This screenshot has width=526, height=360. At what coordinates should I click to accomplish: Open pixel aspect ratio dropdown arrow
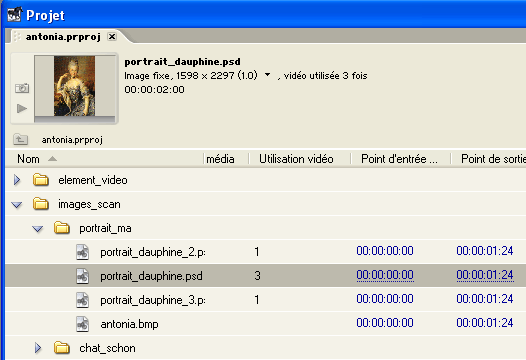[x=267, y=74]
